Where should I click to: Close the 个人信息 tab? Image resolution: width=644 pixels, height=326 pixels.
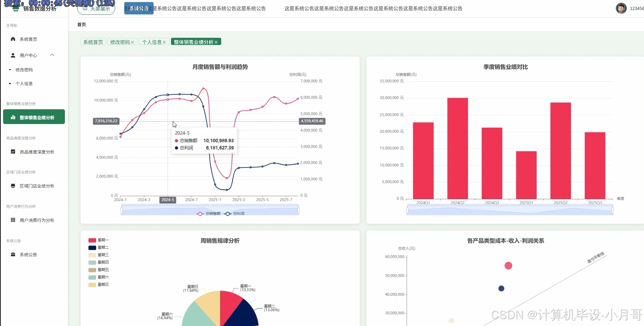point(165,42)
